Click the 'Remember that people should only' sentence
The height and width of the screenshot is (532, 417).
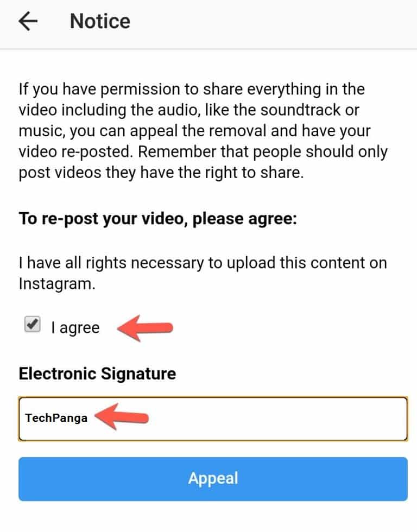(x=263, y=151)
